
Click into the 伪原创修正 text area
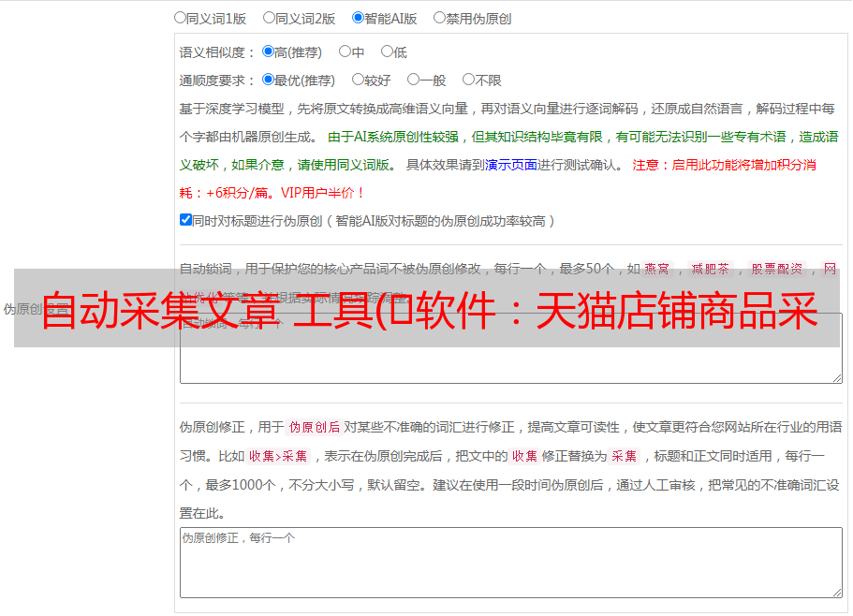click(510, 563)
